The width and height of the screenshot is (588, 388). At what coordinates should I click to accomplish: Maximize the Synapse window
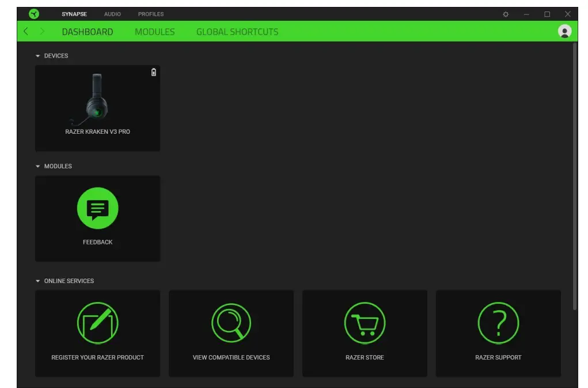[547, 14]
